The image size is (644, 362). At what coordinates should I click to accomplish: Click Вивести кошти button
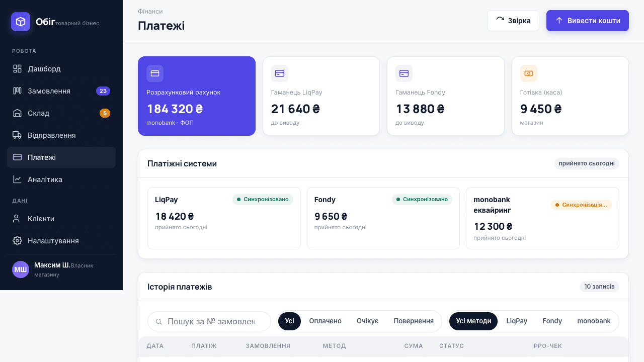point(588,21)
